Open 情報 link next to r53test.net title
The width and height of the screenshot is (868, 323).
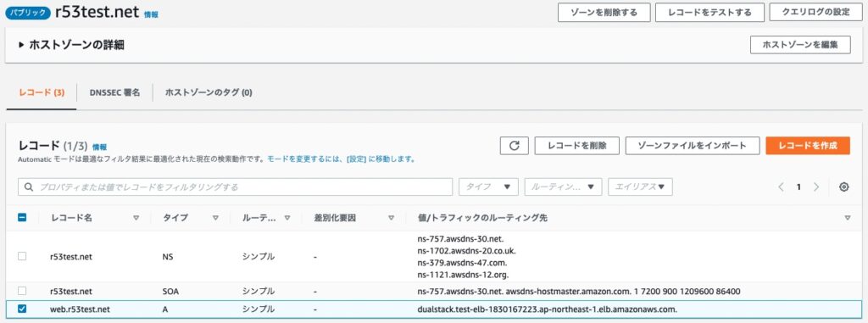[x=151, y=15]
